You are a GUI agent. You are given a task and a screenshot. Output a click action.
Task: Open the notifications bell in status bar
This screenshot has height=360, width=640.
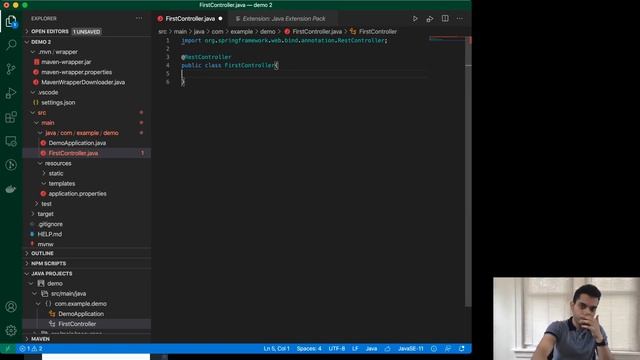point(462,349)
